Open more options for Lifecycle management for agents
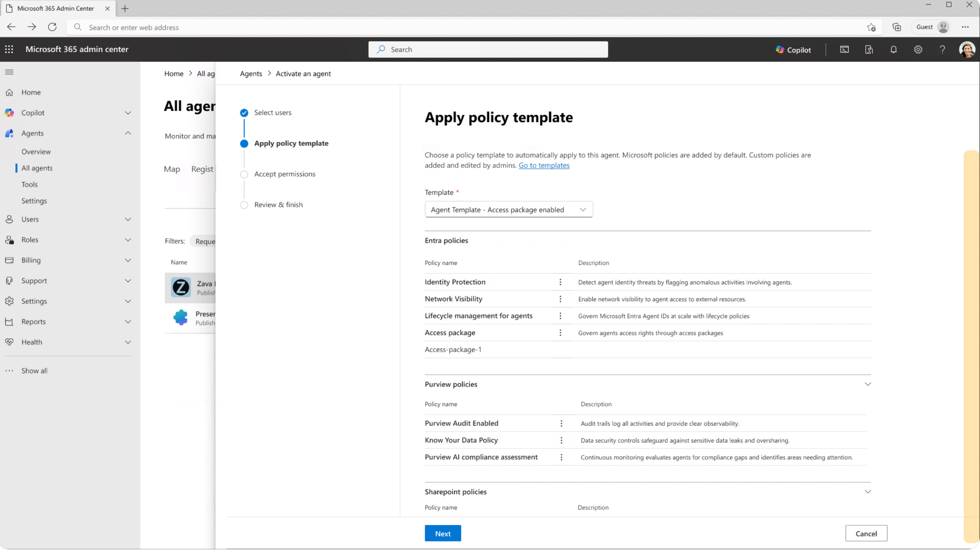 click(x=560, y=316)
